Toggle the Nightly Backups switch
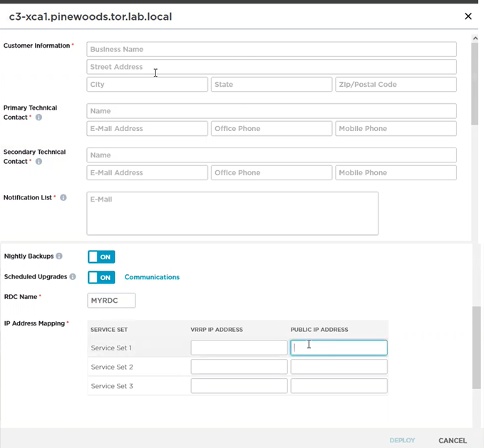Image resolution: width=484 pixels, height=448 pixels. [x=101, y=256]
